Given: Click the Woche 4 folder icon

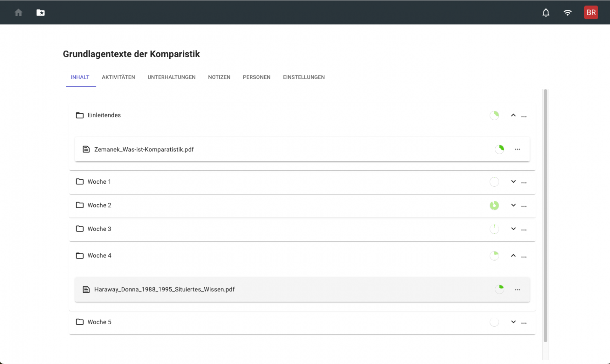Looking at the screenshot, I should [80, 255].
